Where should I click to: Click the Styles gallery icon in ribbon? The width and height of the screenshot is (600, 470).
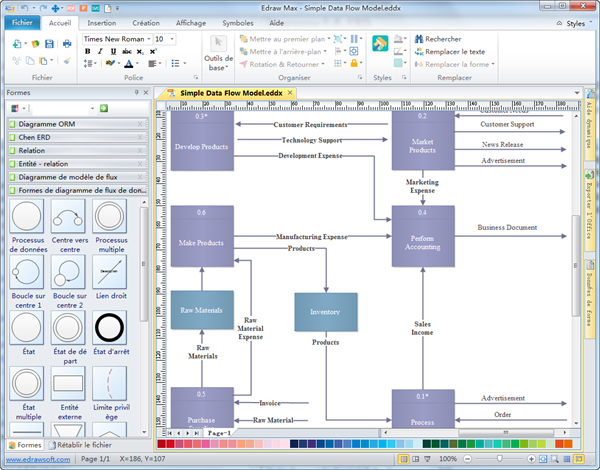(x=381, y=45)
